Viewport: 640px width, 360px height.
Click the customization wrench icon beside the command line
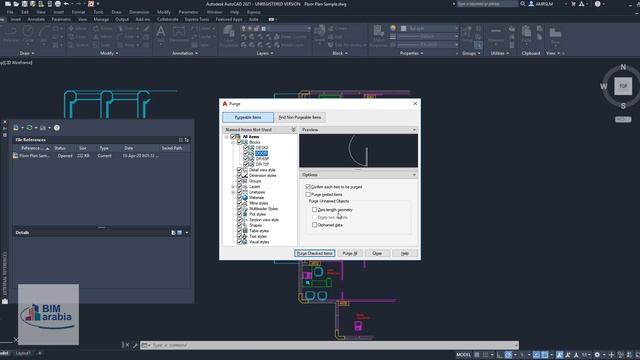coord(135,345)
